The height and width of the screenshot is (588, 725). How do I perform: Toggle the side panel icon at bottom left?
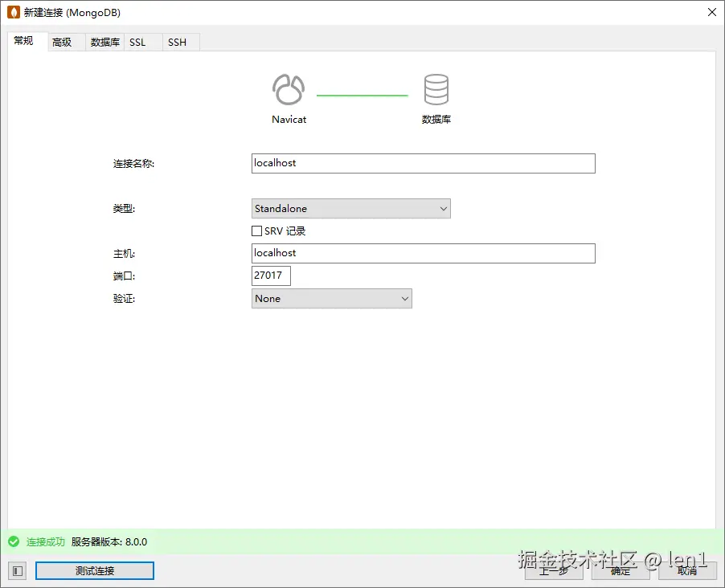click(x=18, y=571)
